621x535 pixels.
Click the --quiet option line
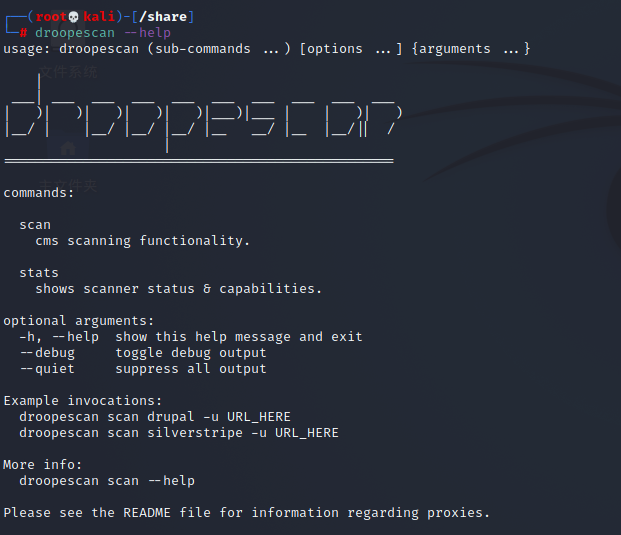click(x=143, y=369)
